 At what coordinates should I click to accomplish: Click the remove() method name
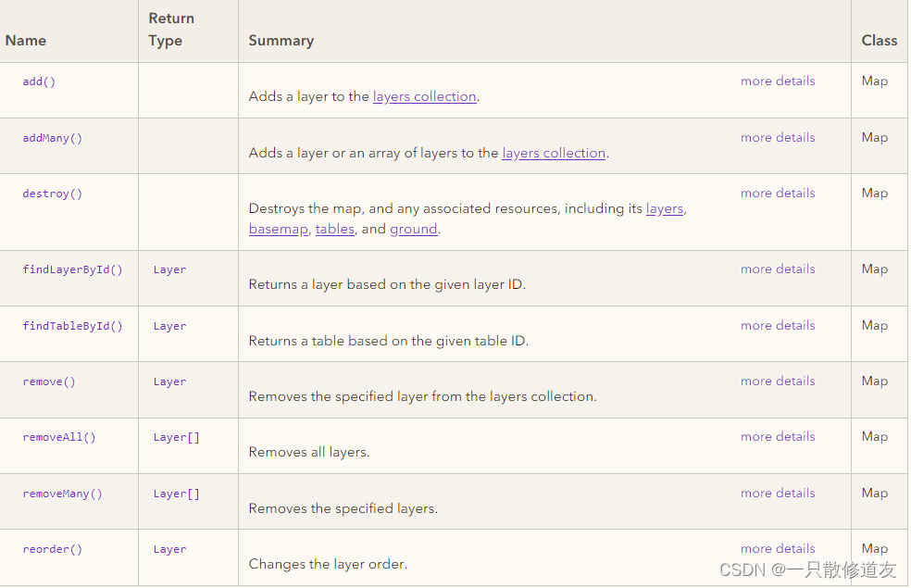[x=48, y=382]
